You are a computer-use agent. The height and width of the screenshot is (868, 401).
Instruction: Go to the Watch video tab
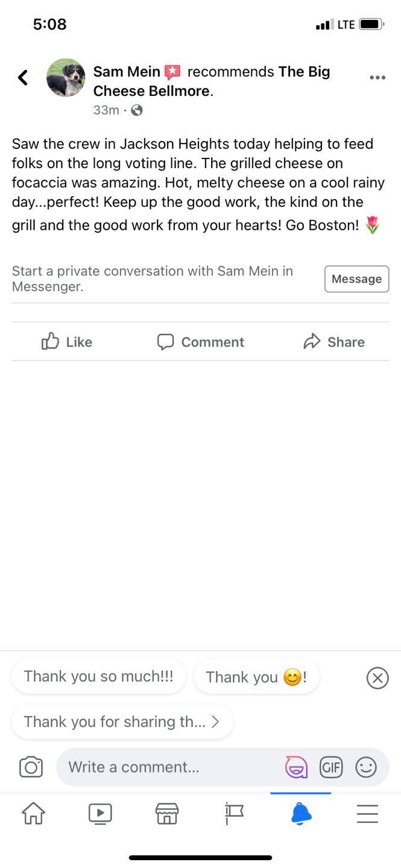[100, 814]
